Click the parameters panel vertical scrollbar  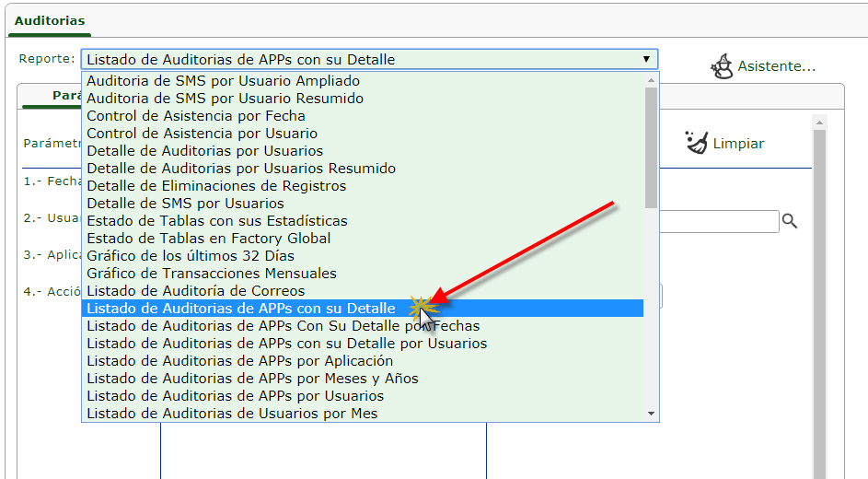(820, 305)
